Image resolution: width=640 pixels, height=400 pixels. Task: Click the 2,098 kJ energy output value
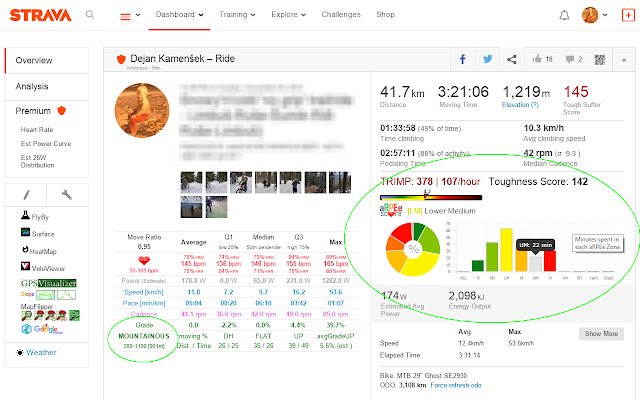(x=468, y=296)
